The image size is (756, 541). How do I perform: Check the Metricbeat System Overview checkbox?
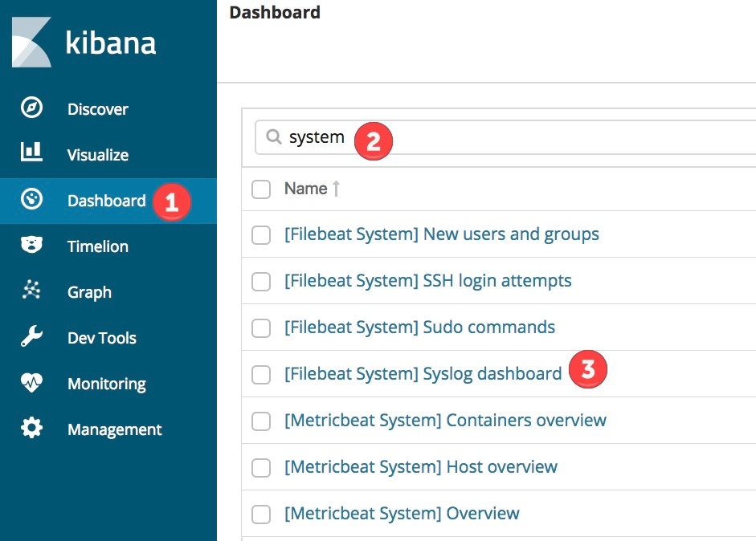point(261,514)
